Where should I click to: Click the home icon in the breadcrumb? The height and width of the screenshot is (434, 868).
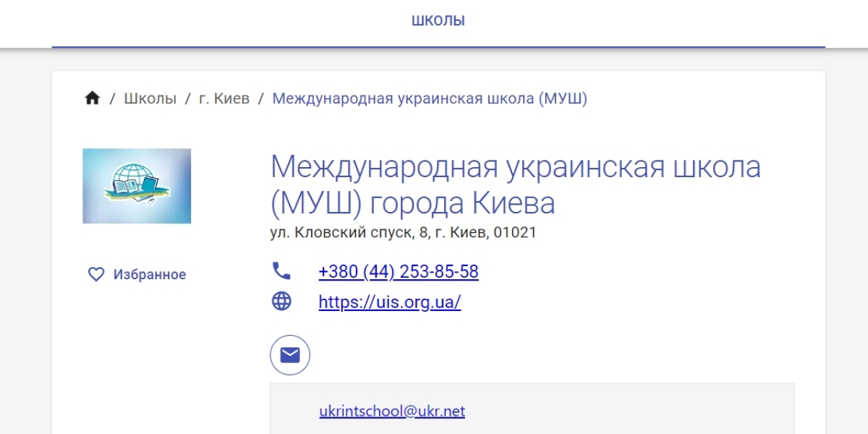pyautogui.click(x=92, y=98)
